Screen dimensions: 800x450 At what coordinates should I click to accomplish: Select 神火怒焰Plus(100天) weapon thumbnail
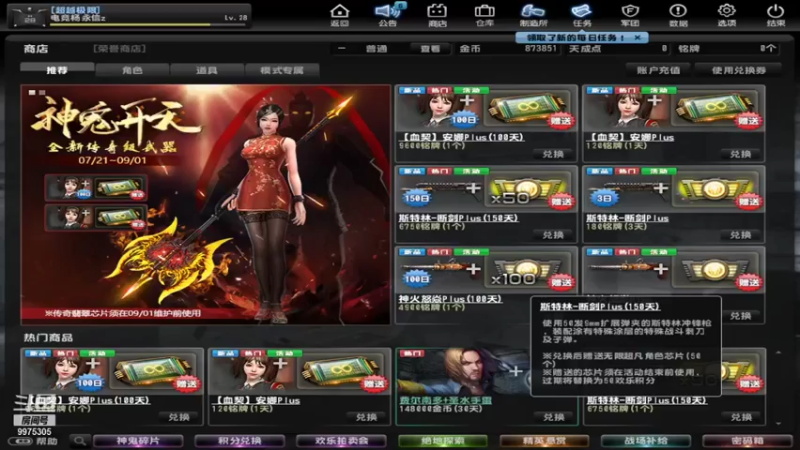click(486, 271)
